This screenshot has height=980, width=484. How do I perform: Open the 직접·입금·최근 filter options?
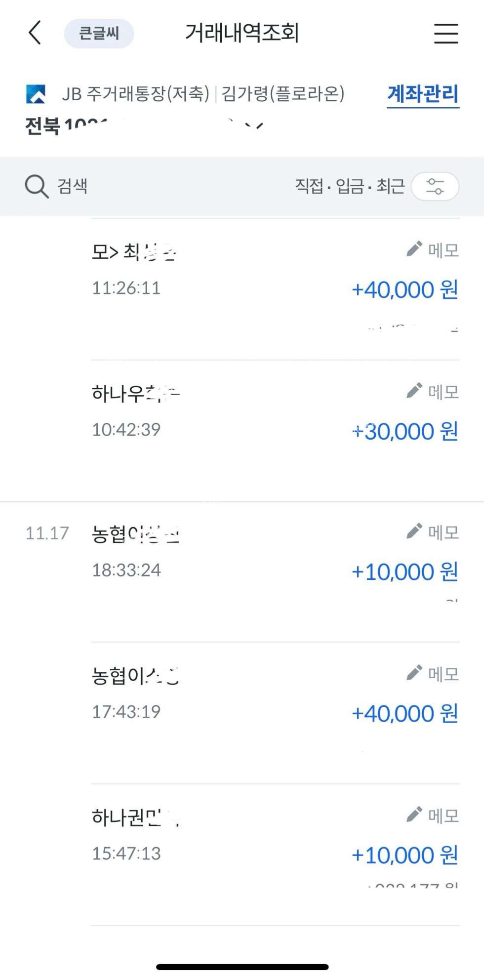tap(350, 186)
